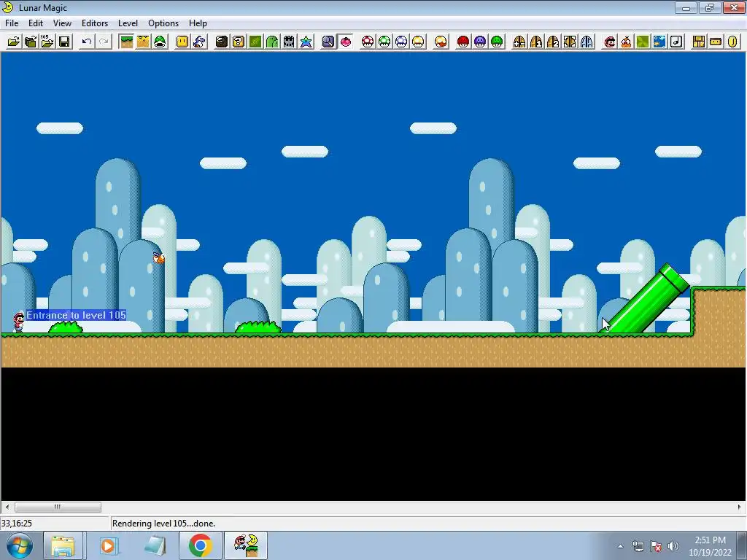Click the 'Entrance to level 105' label
Viewport: 747px width, 560px height.
coord(76,315)
